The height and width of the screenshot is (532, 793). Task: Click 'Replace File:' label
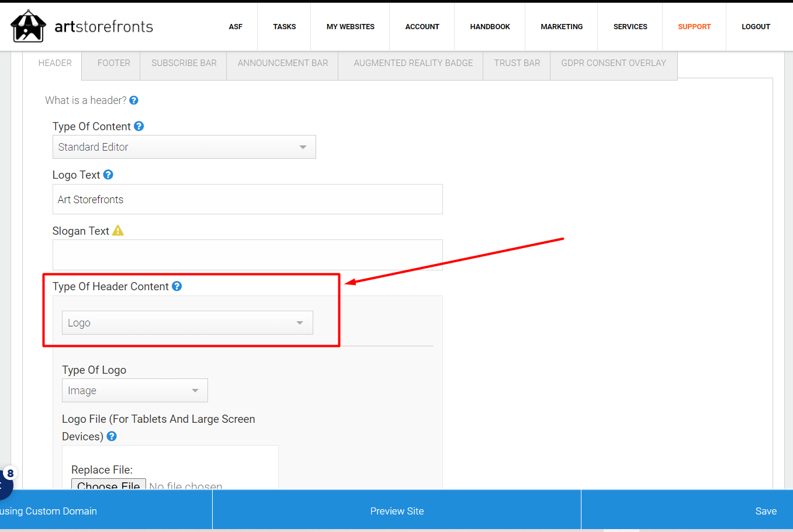(102, 470)
